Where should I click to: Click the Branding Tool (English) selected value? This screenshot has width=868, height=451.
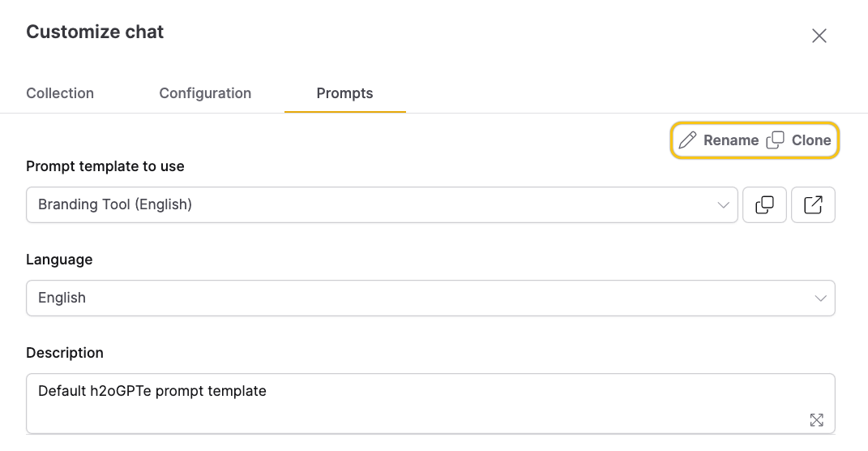point(115,204)
